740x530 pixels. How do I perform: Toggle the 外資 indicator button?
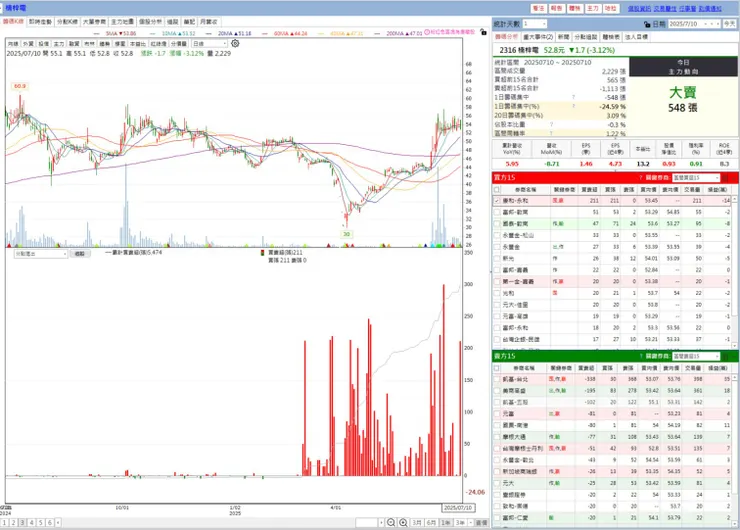[x=28, y=43]
